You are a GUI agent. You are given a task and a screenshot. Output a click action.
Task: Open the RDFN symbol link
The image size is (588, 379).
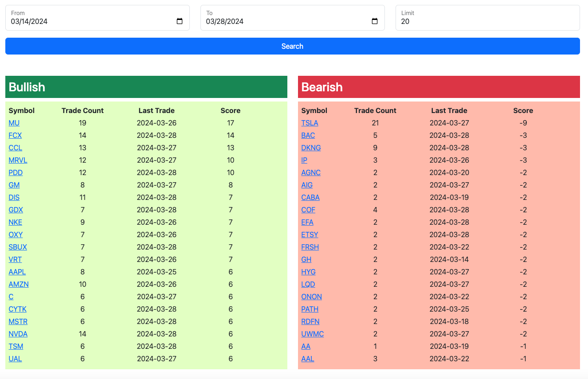coord(310,321)
